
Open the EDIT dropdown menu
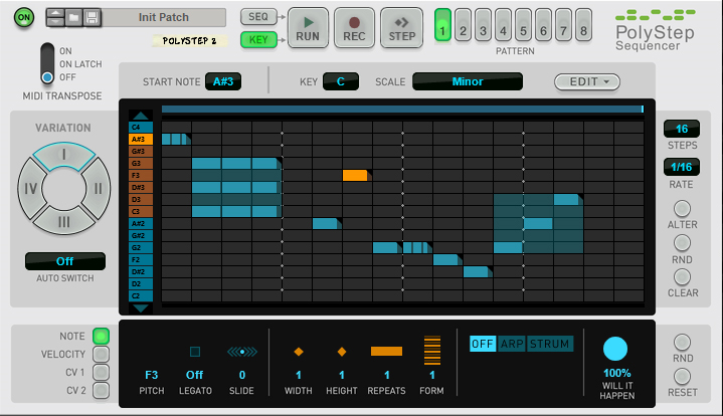point(587,81)
